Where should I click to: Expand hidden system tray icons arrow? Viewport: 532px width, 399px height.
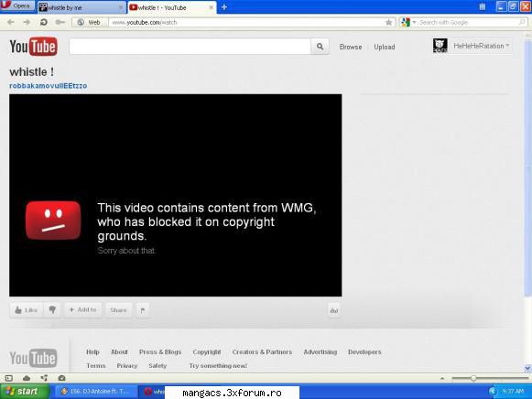point(493,392)
